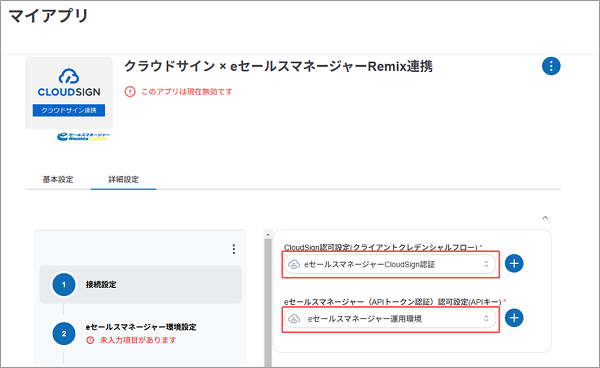Click the step 1 number circle

coord(64,285)
